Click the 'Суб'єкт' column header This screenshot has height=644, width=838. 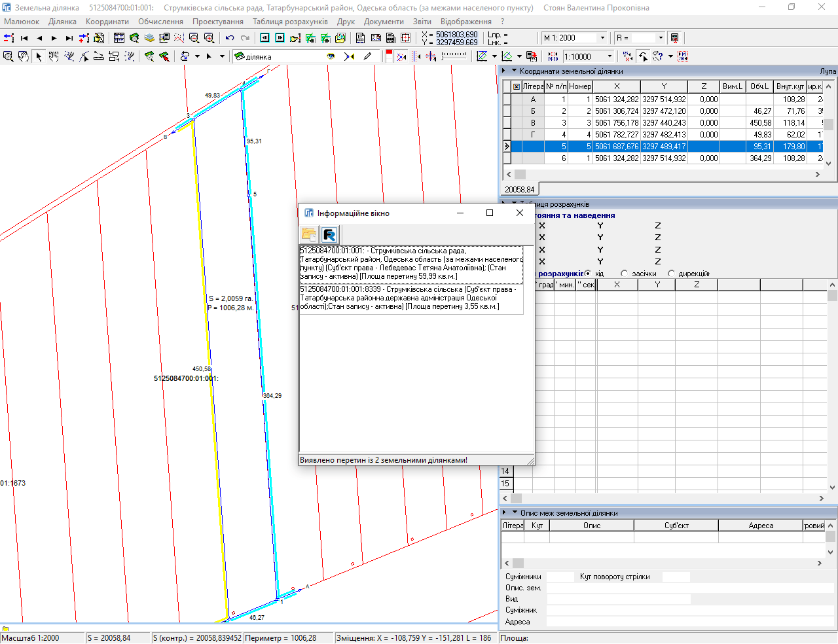tap(676, 526)
